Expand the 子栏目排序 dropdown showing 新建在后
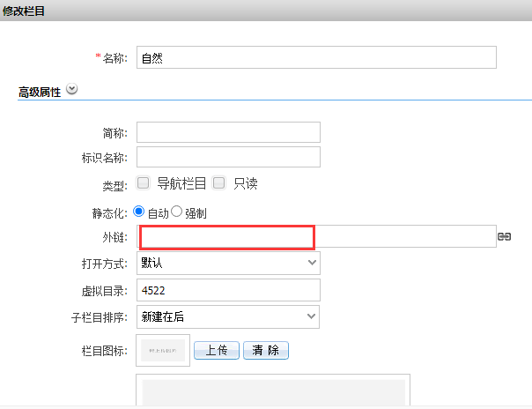The width and height of the screenshot is (532, 409). pyautogui.click(x=228, y=316)
